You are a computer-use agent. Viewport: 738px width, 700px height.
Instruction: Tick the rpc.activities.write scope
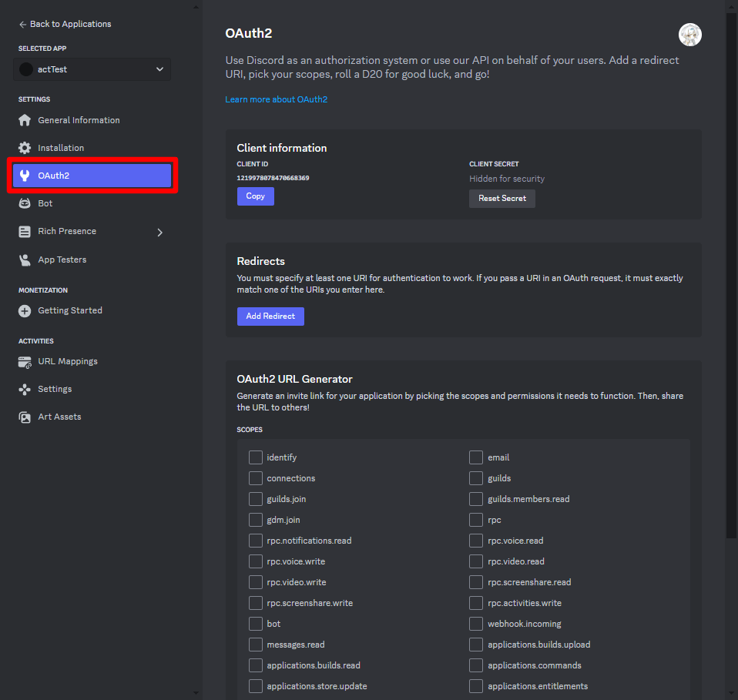(476, 603)
